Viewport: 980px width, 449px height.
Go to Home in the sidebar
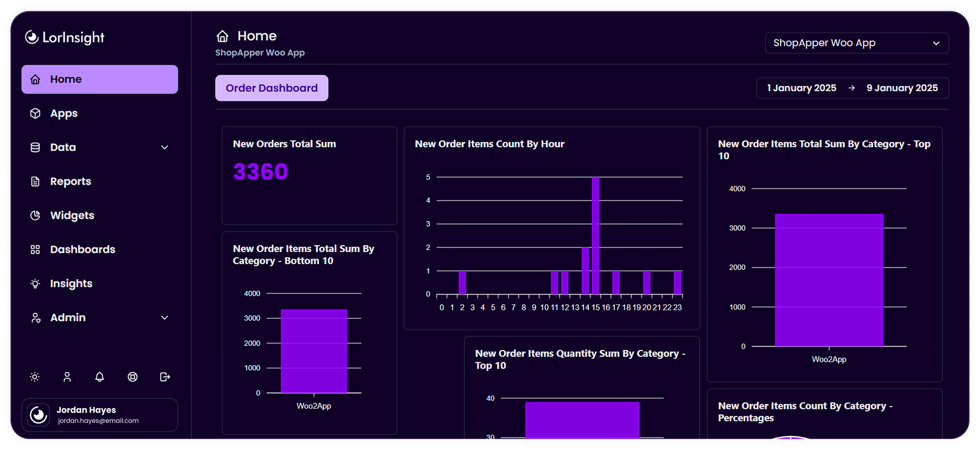coord(100,79)
